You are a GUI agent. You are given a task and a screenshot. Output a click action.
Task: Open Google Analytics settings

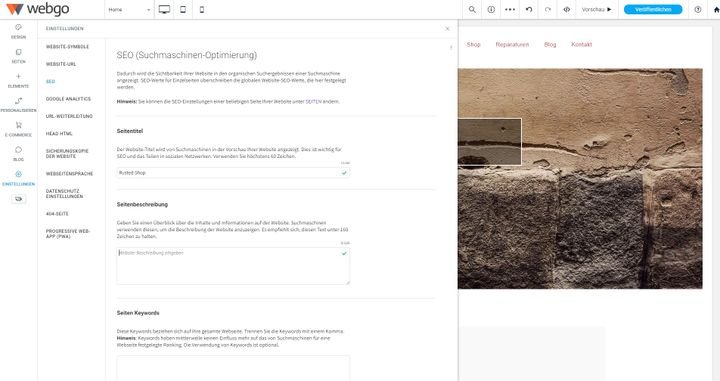tap(68, 99)
